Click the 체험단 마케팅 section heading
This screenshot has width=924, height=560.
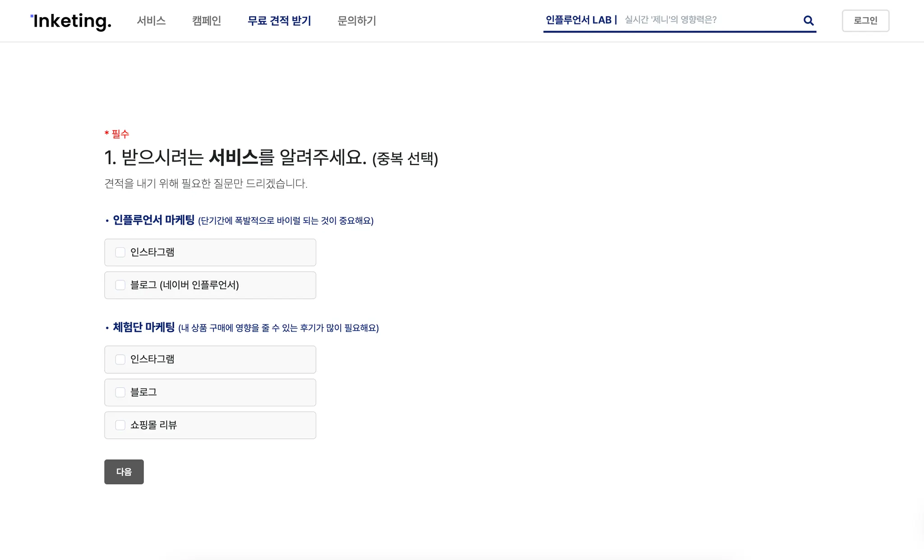coord(143,327)
